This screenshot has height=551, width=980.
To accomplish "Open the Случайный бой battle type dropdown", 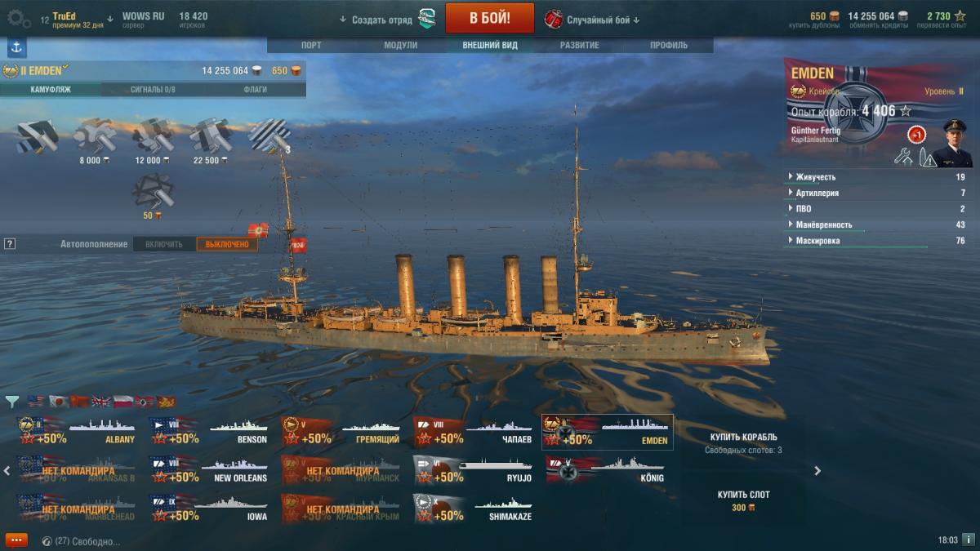I will pyautogui.click(x=593, y=19).
